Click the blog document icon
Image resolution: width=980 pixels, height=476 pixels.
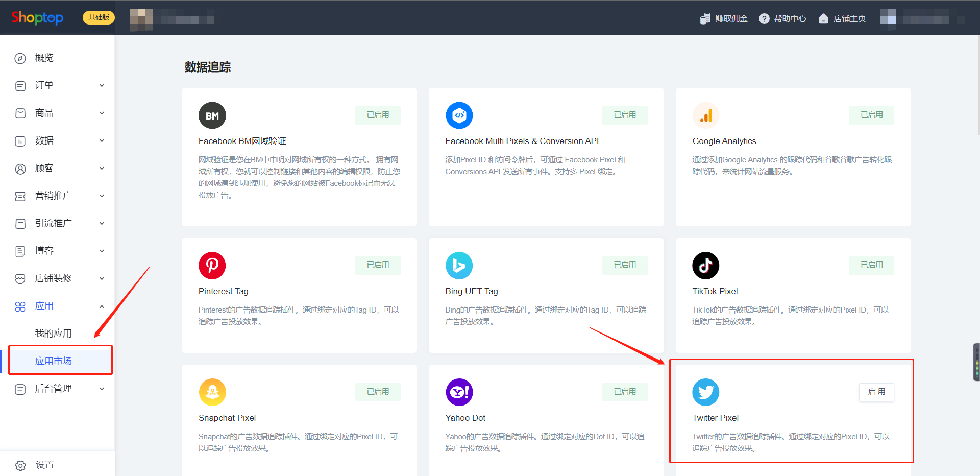[20, 251]
